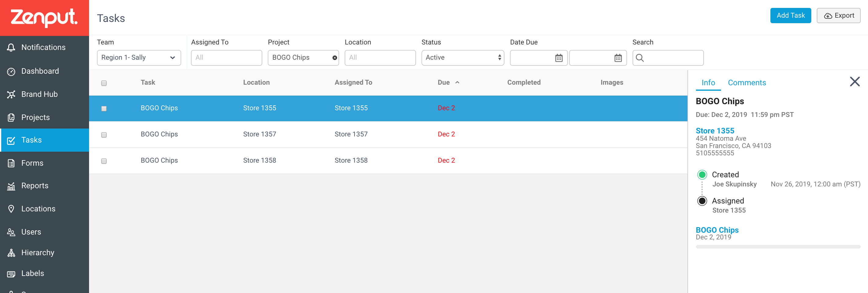Viewport: 868px width, 293px height.
Task: Select the BOGO Chips Store 1358 row
Action: pyautogui.click(x=388, y=161)
